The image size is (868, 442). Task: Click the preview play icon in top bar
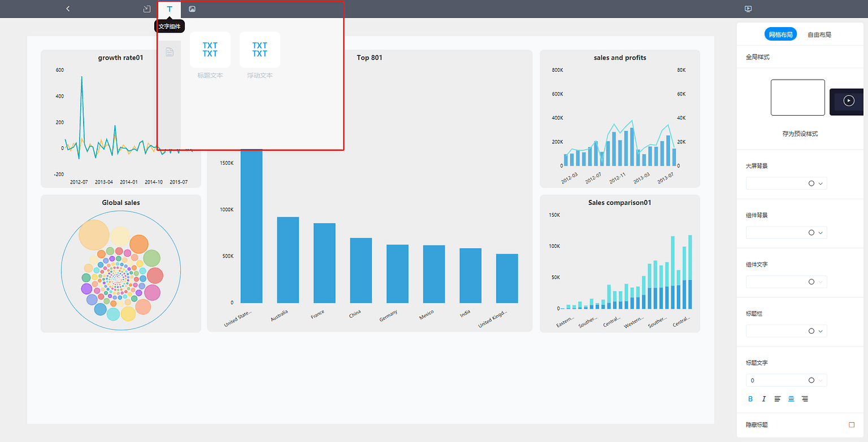tap(748, 9)
